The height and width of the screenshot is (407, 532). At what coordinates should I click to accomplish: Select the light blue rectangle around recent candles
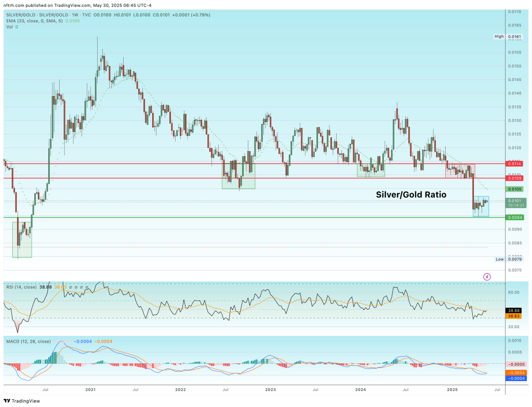481,207
